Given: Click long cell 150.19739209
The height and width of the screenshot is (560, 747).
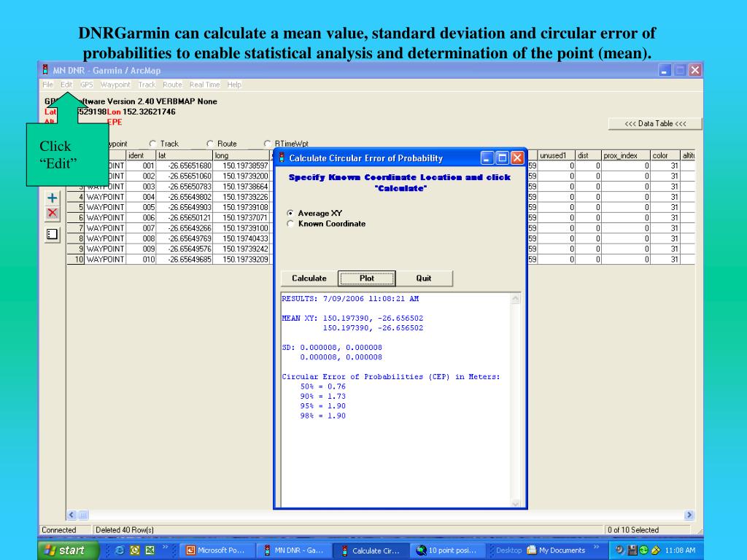Looking at the screenshot, I should tap(241, 260).
